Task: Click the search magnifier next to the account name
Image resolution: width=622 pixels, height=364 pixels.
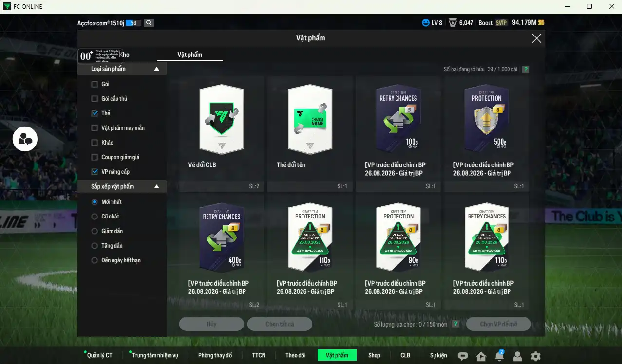Action: tap(149, 23)
